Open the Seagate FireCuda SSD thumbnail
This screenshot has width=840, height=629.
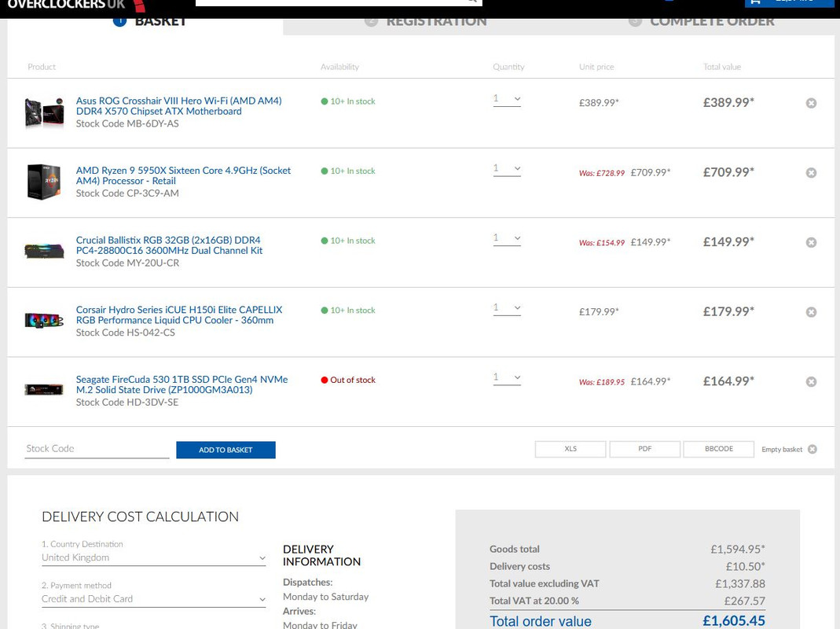(45, 389)
